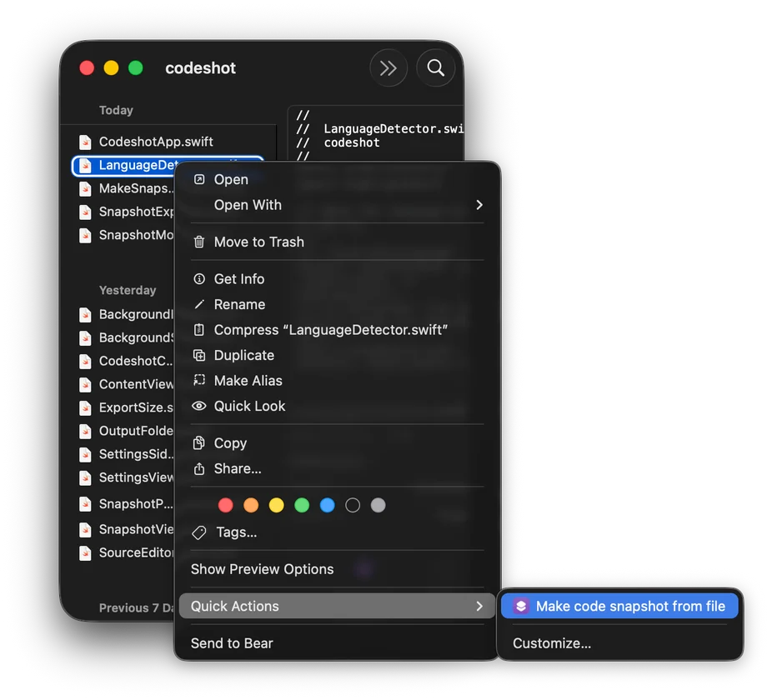Image resolution: width=767 pixels, height=700 pixels.
Task: Click the Yesterday group header
Action: click(128, 290)
